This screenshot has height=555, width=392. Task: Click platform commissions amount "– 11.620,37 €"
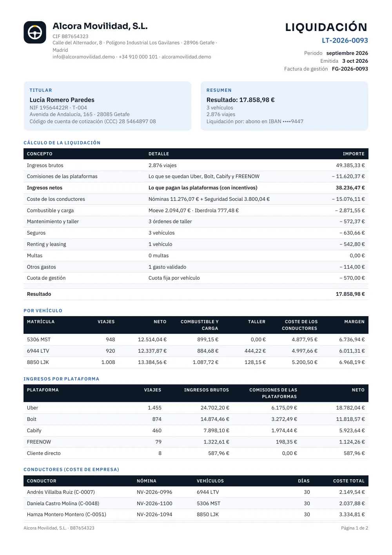click(348, 177)
